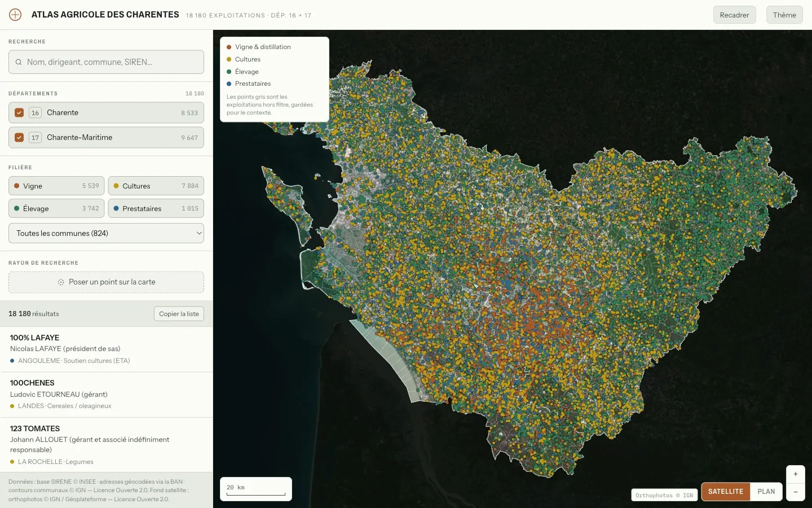This screenshot has height=508, width=812.
Task: Select the 100CHENES result entry
Action: click(x=106, y=395)
